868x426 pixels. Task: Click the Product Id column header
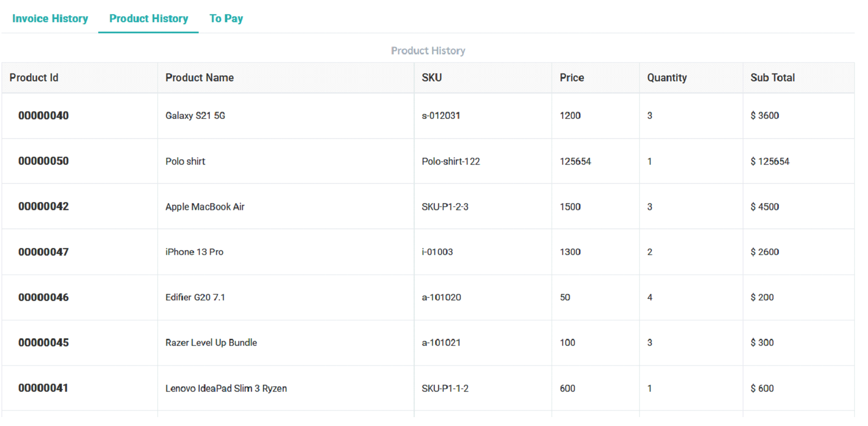pyautogui.click(x=34, y=78)
